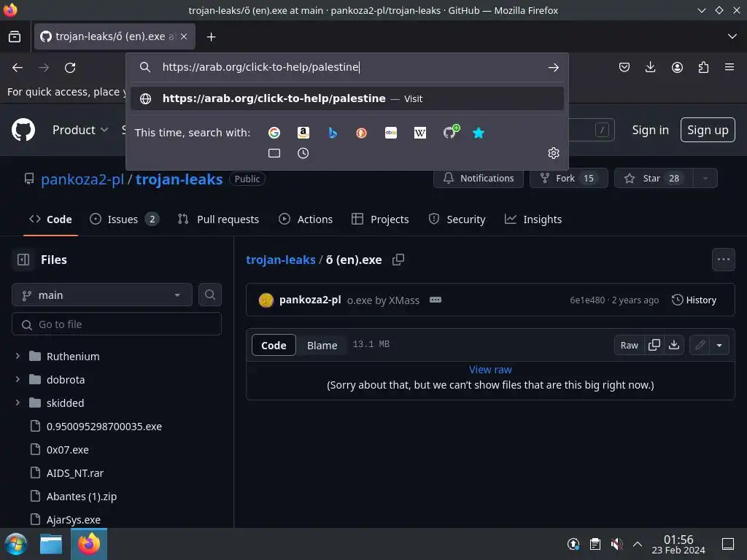747x560 pixels.
Task: Open file History link
Action: point(694,300)
